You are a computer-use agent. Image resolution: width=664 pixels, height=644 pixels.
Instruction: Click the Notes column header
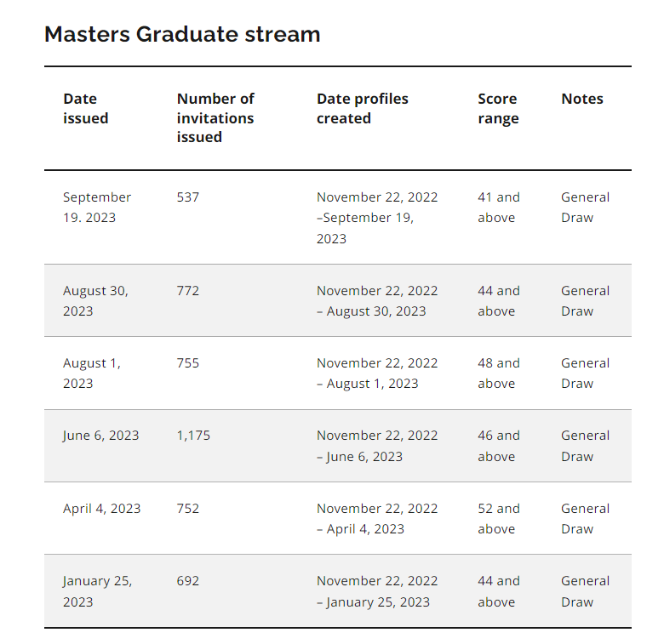(x=581, y=99)
